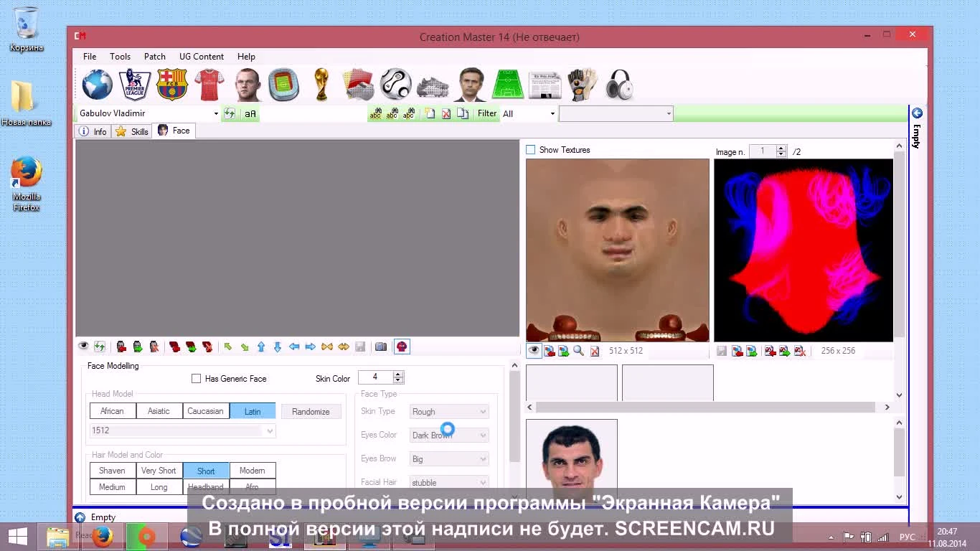Open the goalkeeper gloves editor icon

582,84
